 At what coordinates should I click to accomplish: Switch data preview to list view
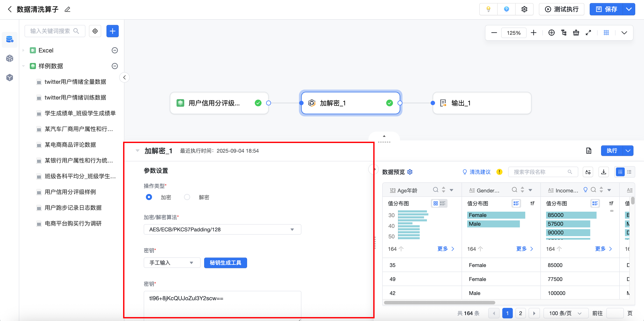pos(629,172)
